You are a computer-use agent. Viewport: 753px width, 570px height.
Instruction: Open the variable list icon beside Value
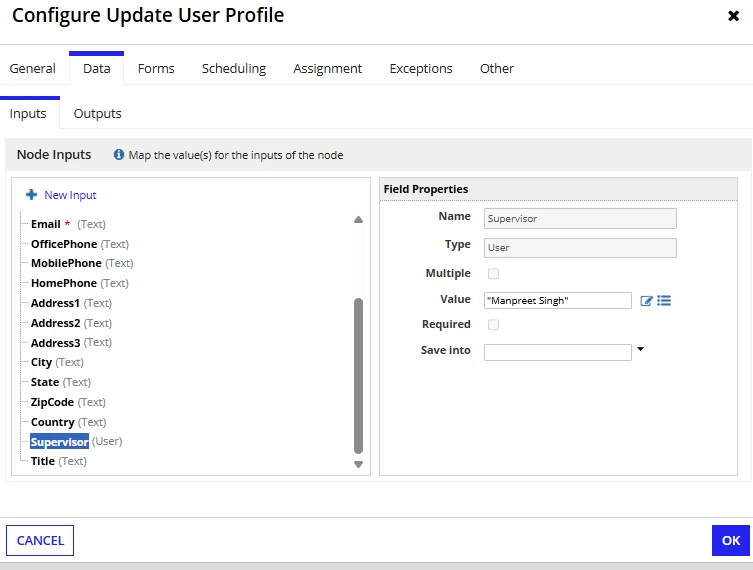pyautogui.click(x=664, y=301)
